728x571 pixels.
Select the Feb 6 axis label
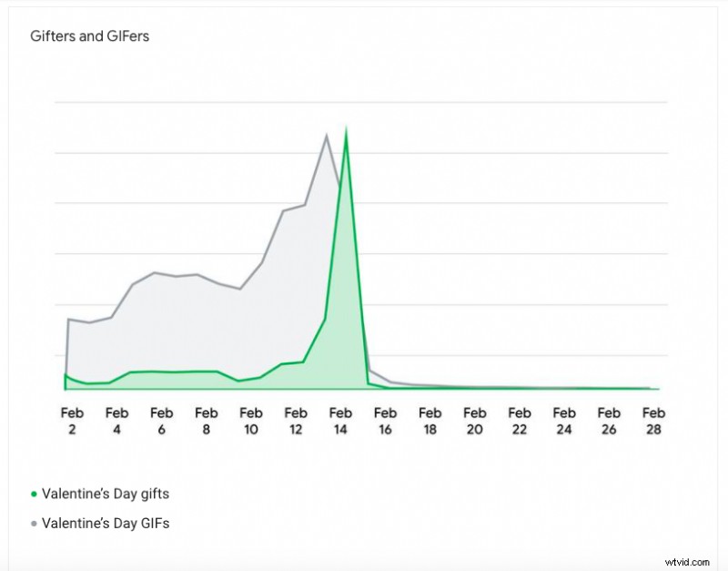161,421
